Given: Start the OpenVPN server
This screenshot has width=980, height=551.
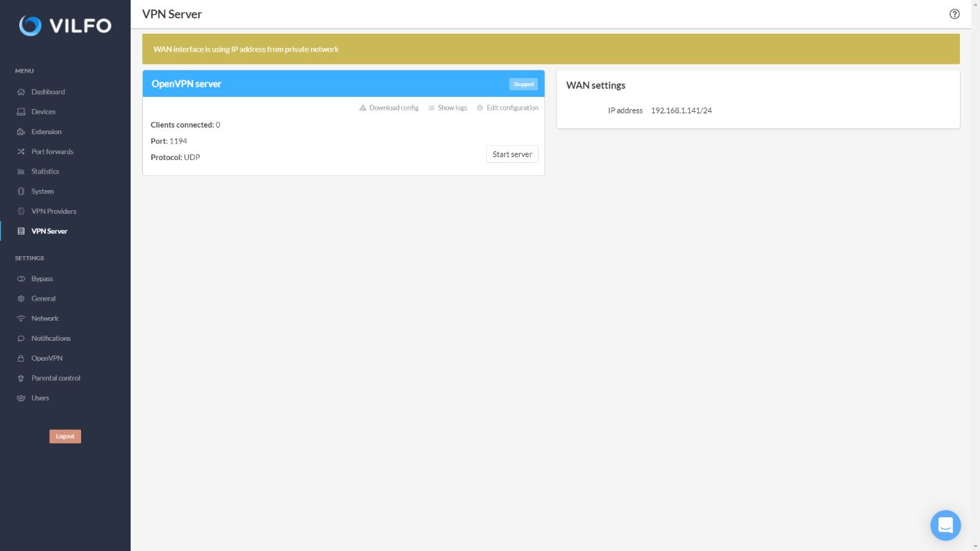Looking at the screenshot, I should pos(512,154).
